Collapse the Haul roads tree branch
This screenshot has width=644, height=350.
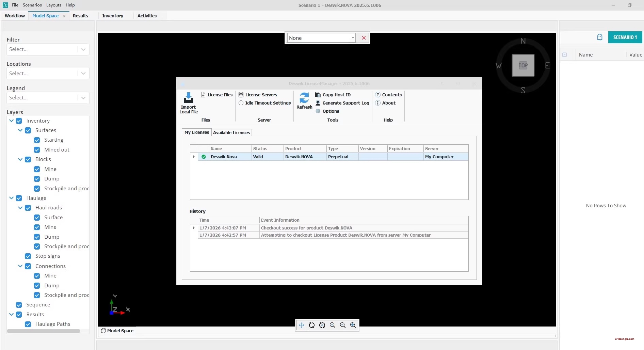pos(20,208)
